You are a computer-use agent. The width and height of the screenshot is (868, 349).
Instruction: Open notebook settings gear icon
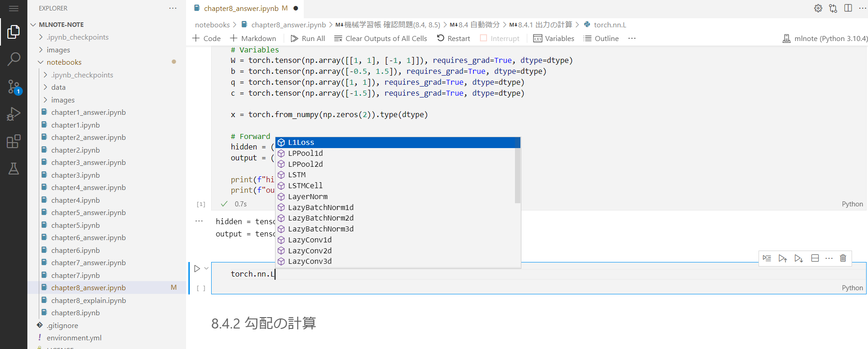coord(818,8)
